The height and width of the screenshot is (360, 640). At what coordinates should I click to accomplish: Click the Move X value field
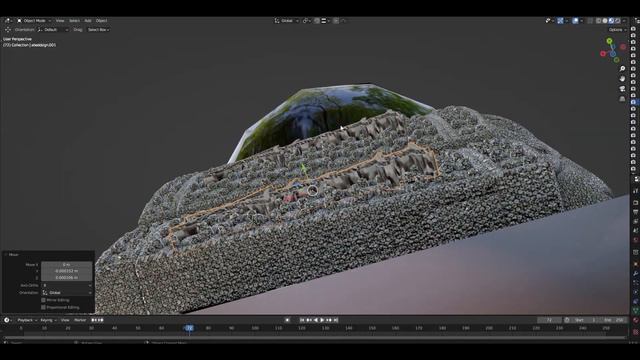point(67,264)
